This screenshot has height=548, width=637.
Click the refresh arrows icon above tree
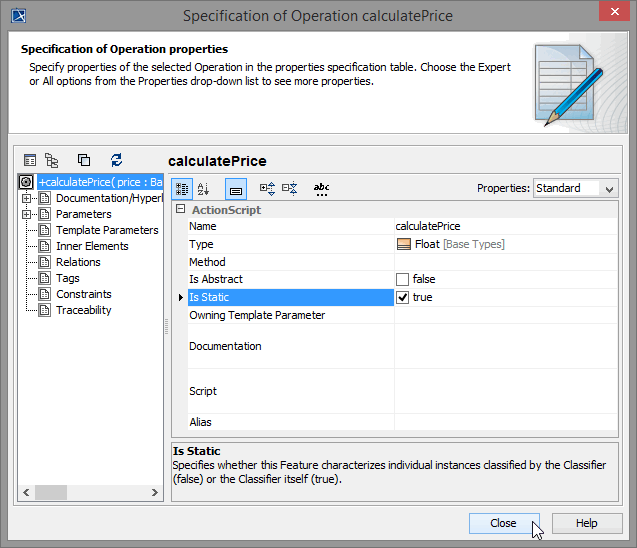[x=116, y=160]
